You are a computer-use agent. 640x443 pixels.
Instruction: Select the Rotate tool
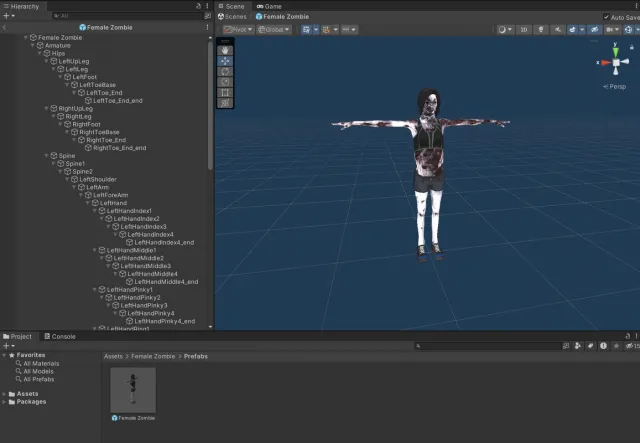[x=225, y=71]
